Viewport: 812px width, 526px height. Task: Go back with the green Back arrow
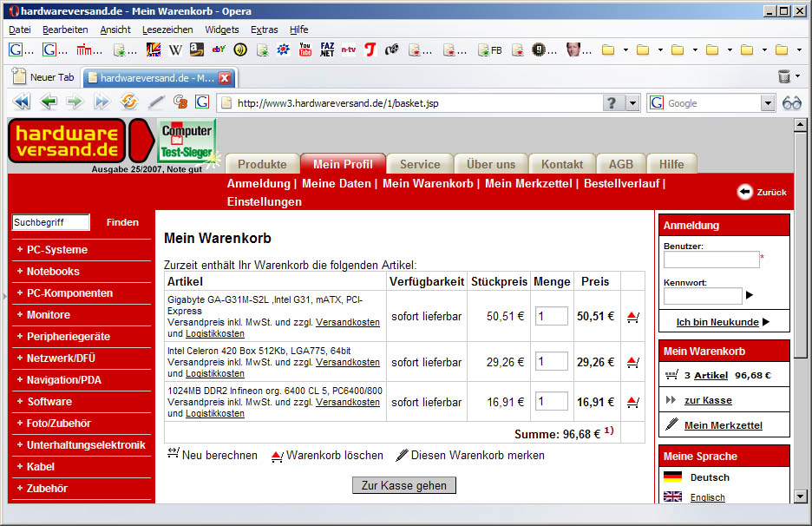point(49,102)
